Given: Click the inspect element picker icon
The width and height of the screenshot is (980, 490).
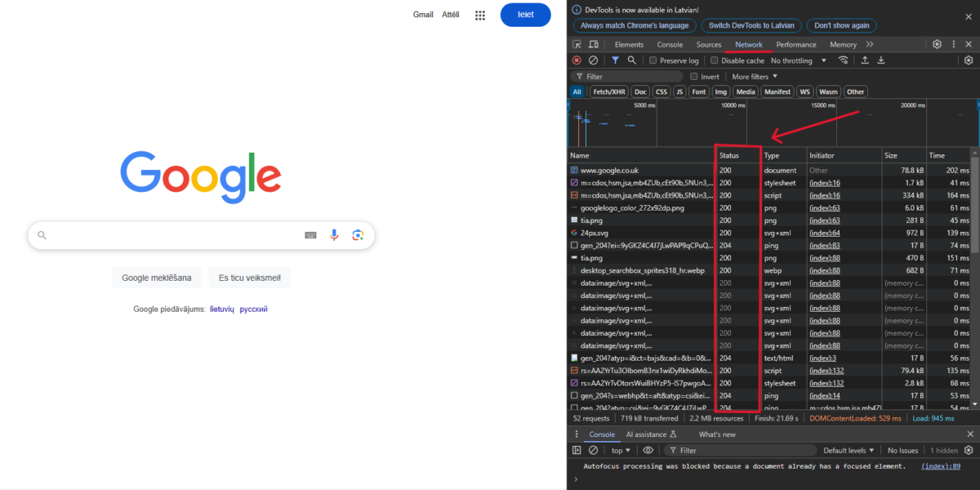Looking at the screenshot, I should pyautogui.click(x=577, y=45).
